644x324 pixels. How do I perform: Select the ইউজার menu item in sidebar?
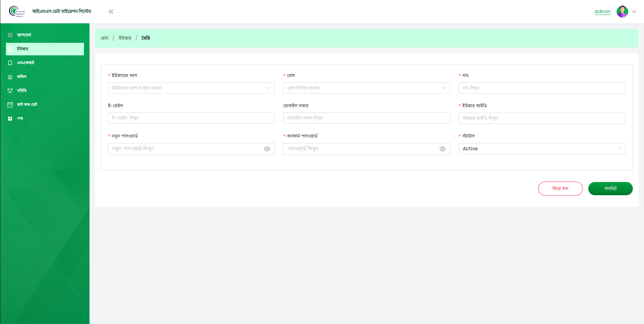coord(45,49)
